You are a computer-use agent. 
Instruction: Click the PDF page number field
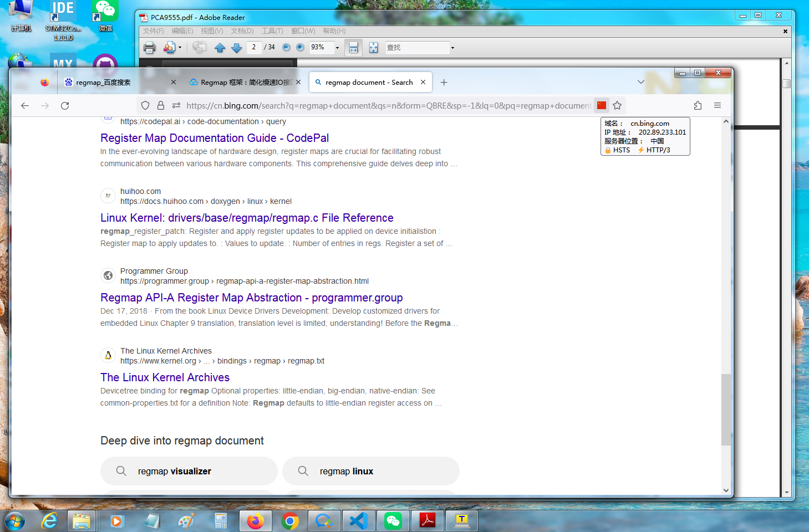point(255,48)
